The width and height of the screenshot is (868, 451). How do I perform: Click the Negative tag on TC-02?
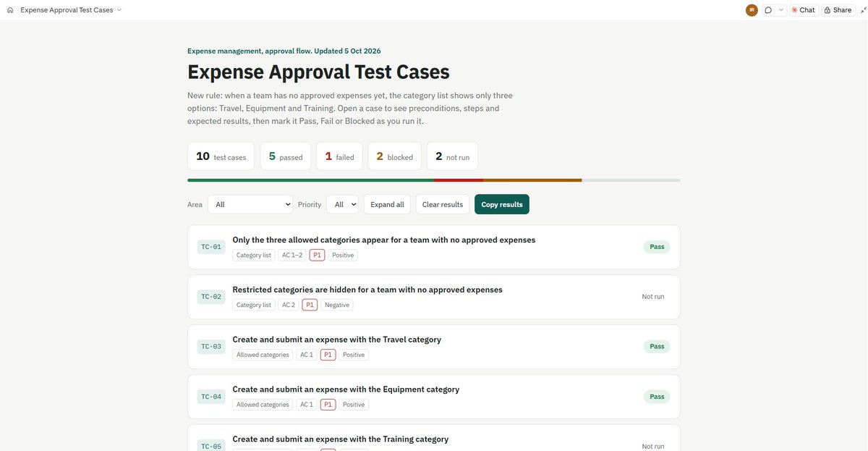click(x=337, y=305)
